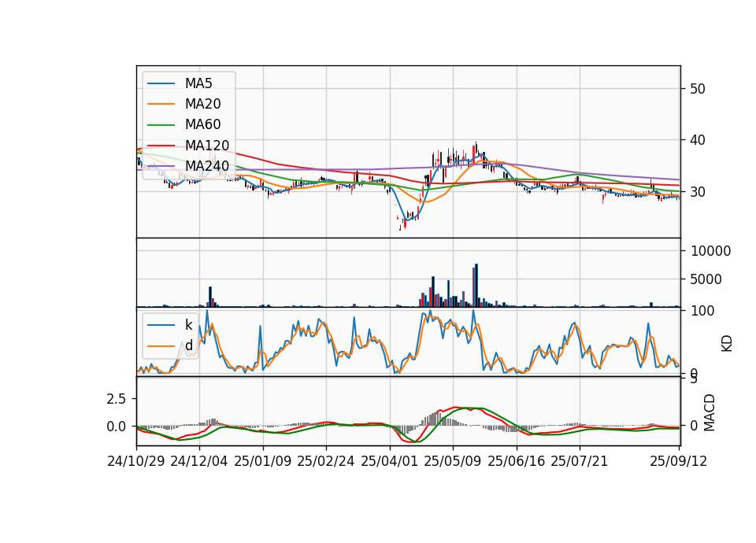Screen dimensions: 756x543
Task: Click the 25/02/24 date tick label
Action: [x=326, y=462]
